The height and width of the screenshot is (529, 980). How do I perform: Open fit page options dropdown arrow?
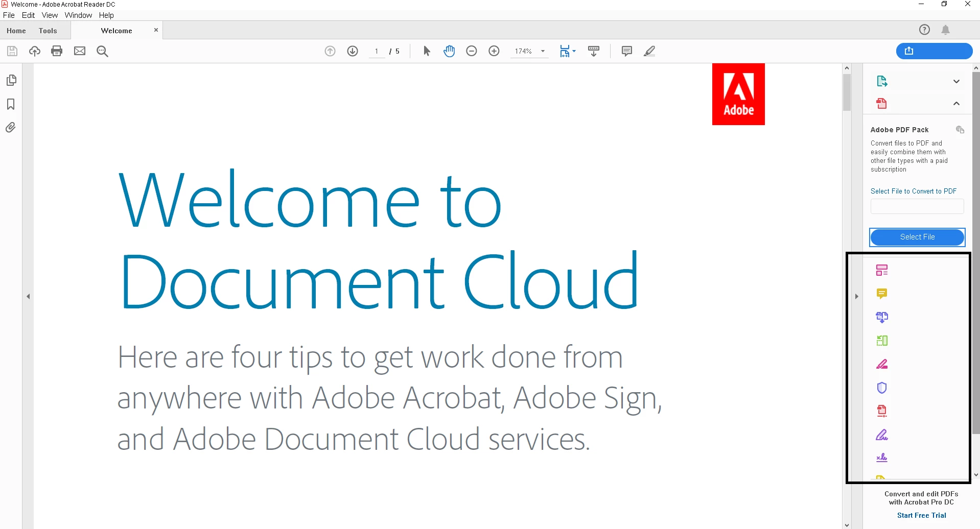(x=574, y=51)
